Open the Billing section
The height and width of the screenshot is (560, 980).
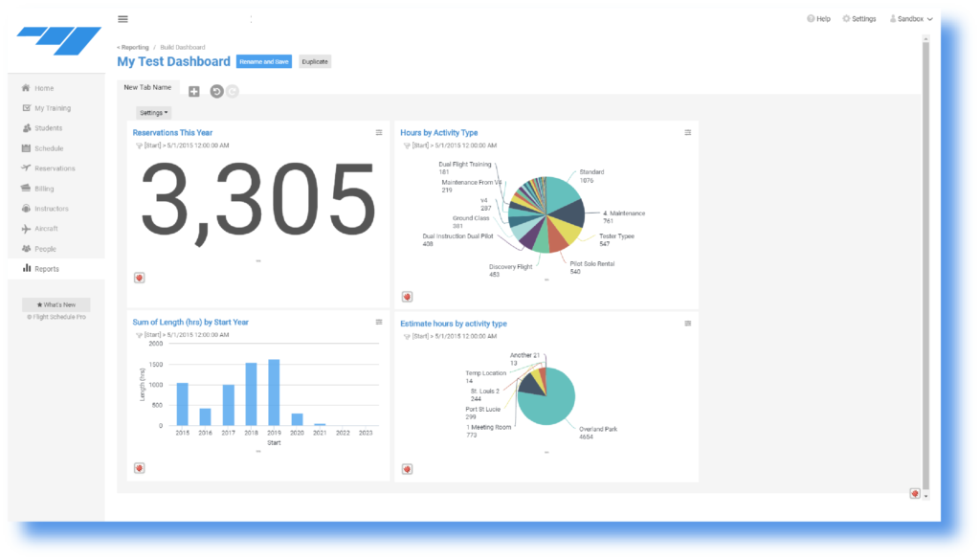tap(43, 188)
